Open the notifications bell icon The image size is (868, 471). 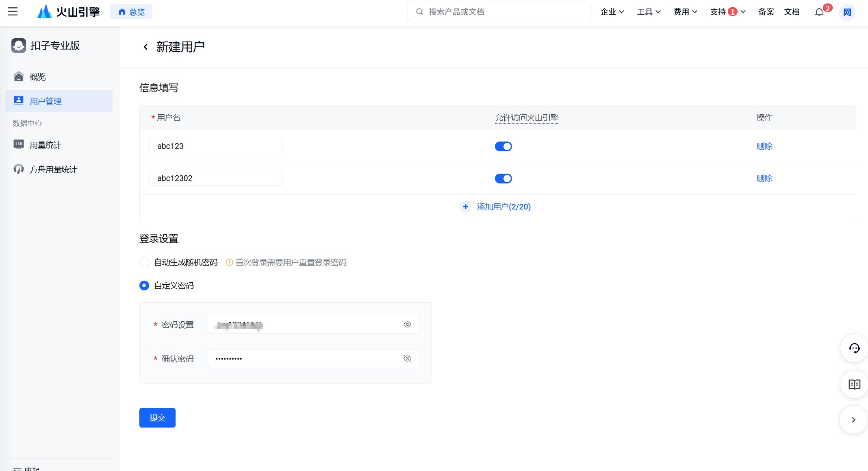[x=819, y=12]
